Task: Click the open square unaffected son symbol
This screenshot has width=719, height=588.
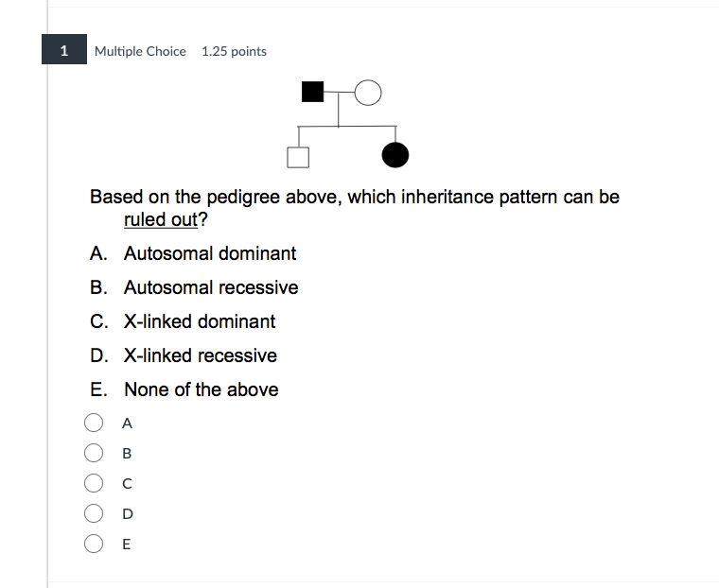Action: pos(299,154)
